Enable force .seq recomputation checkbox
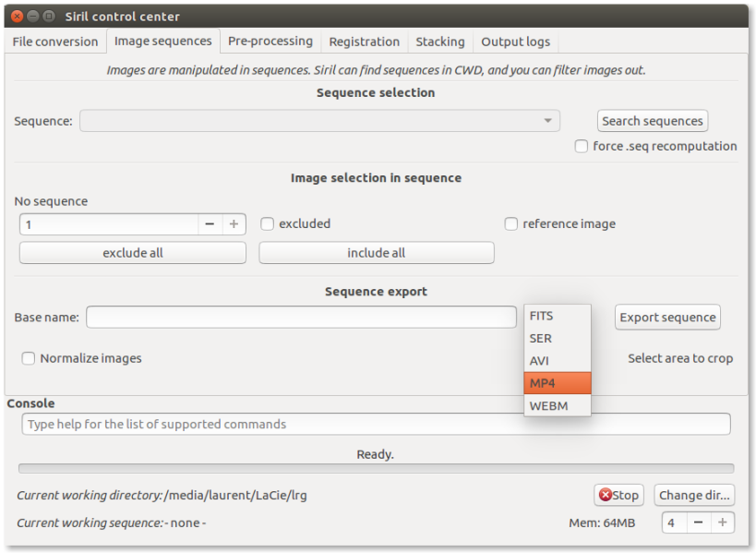The image size is (756, 553). tap(581, 146)
